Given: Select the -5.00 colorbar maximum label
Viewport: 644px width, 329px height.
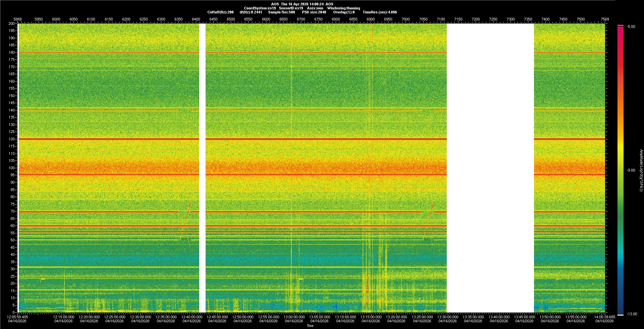Looking at the screenshot, I should point(631,27).
